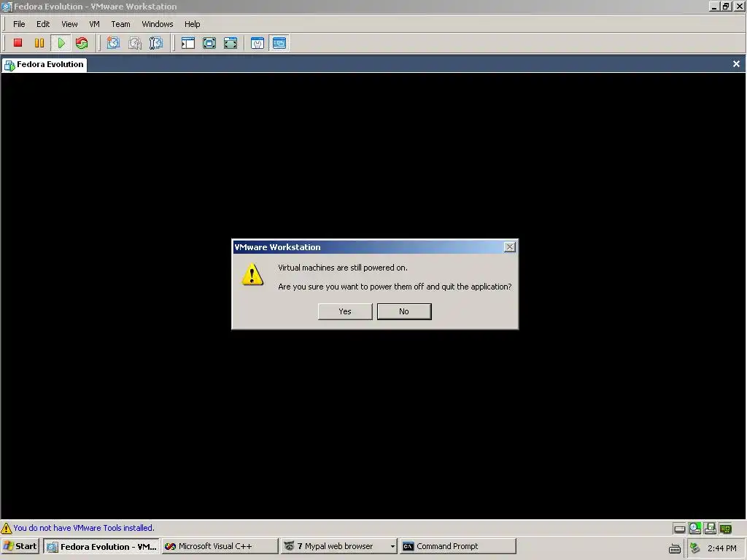Click the 2:44 PM system clock
747x560 pixels.
pyautogui.click(x=721, y=548)
